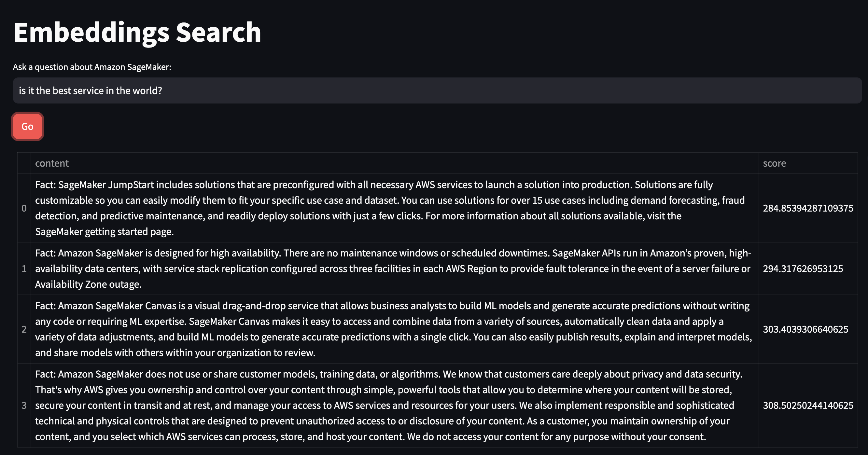Select the blank index column header cell

tap(24, 163)
